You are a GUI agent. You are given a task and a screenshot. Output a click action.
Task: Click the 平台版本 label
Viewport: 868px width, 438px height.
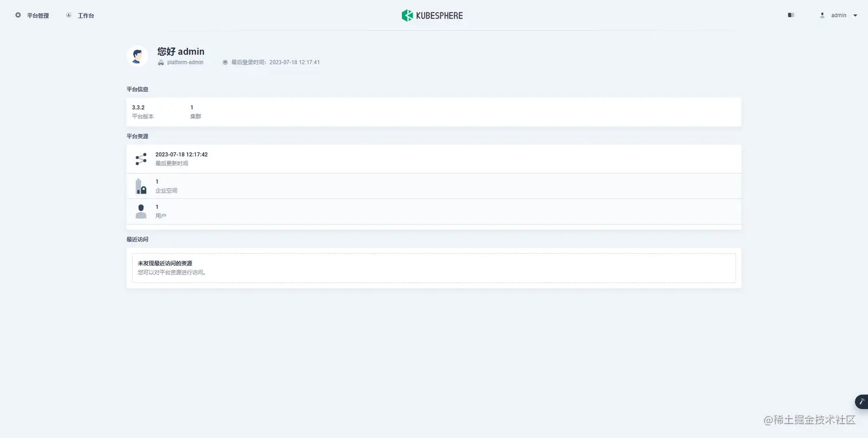143,117
